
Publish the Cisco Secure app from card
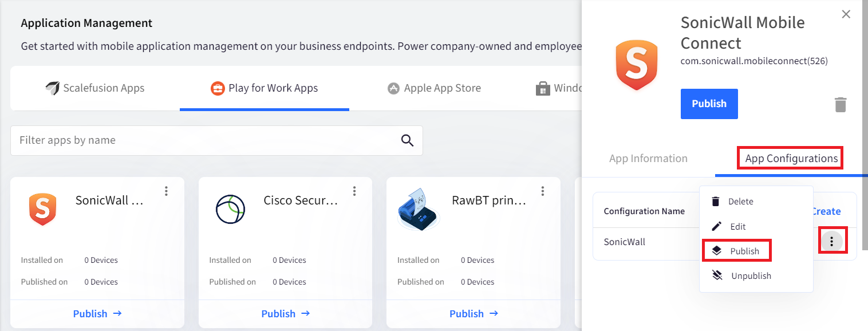286,313
